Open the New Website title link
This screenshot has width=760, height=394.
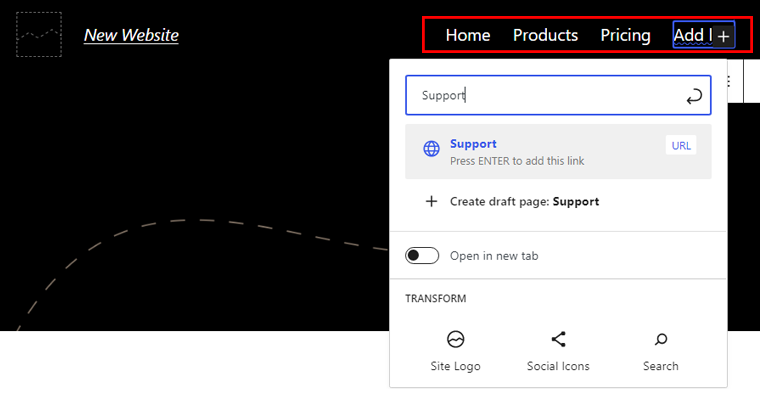(x=131, y=35)
